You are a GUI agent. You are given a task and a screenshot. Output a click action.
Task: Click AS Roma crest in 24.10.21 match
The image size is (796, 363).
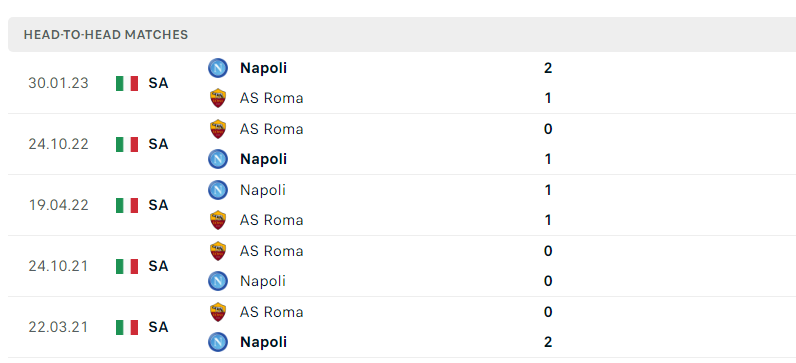click(218, 251)
